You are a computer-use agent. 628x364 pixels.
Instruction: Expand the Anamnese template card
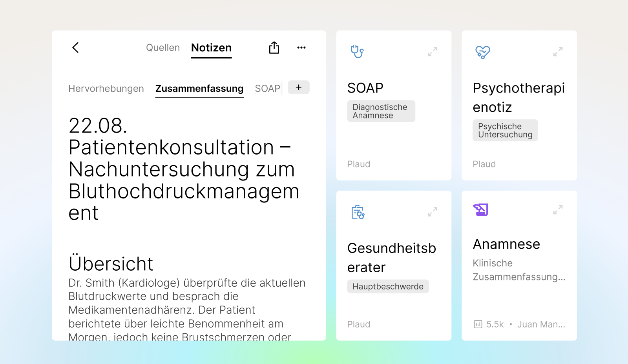(558, 210)
